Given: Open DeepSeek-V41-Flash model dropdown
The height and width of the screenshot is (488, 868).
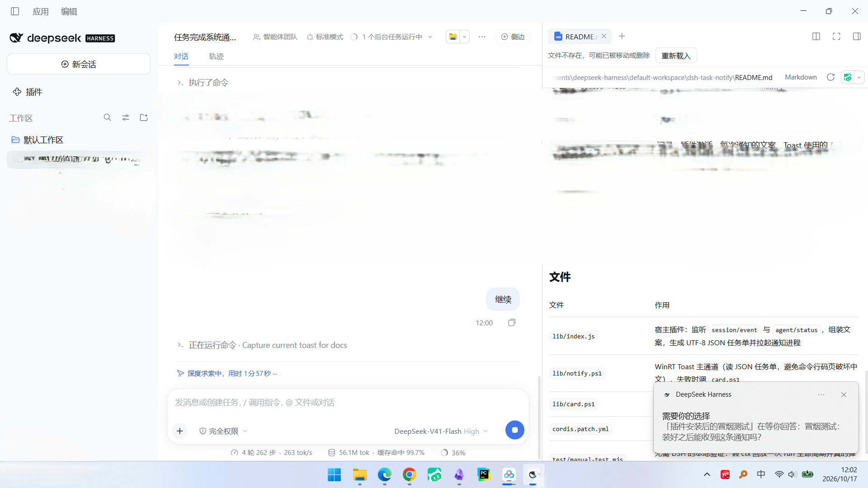Looking at the screenshot, I should [x=441, y=431].
